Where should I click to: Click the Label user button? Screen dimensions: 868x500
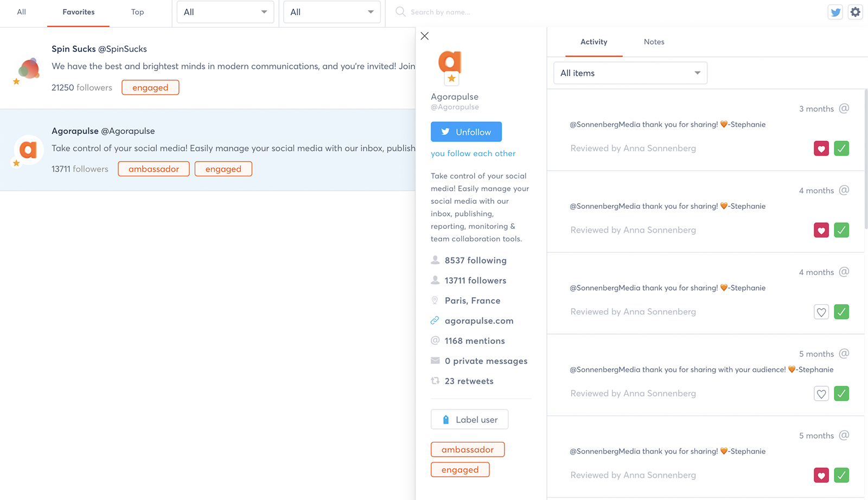pos(469,419)
